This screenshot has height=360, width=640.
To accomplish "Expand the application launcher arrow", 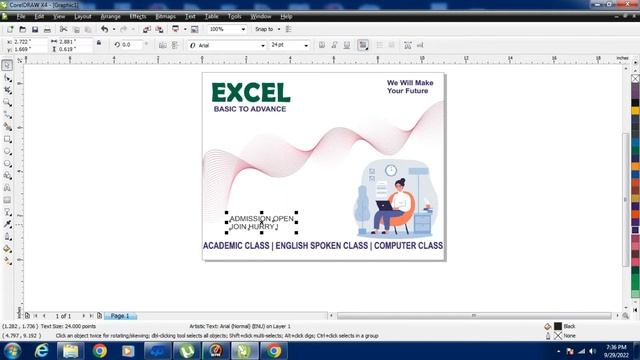I will point(185,29).
